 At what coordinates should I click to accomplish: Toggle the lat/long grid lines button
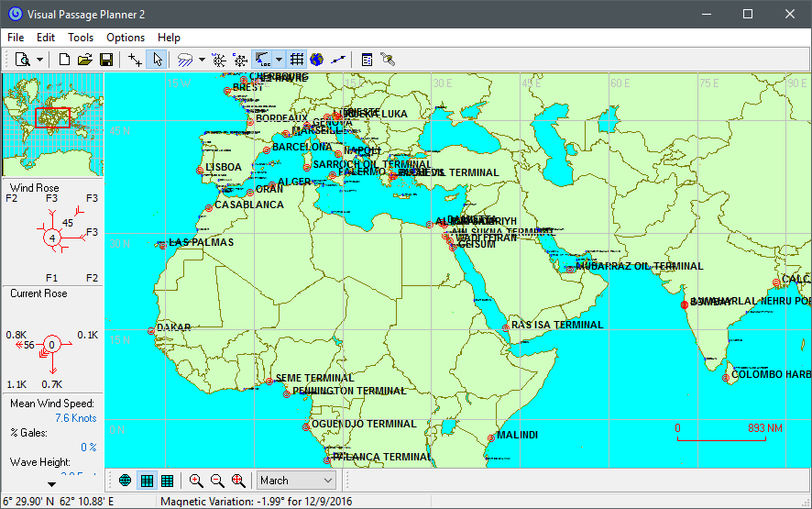coord(297,60)
